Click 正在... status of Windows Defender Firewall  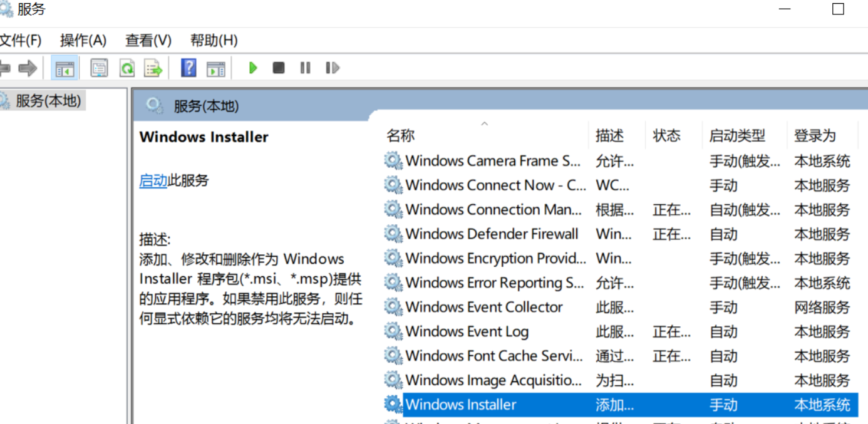click(x=671, y=234)
